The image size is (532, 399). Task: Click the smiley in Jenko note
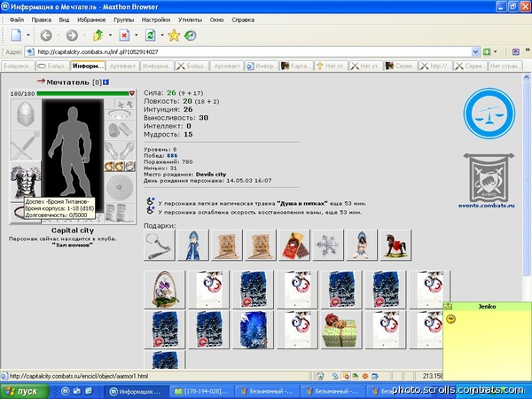[451, 318]
